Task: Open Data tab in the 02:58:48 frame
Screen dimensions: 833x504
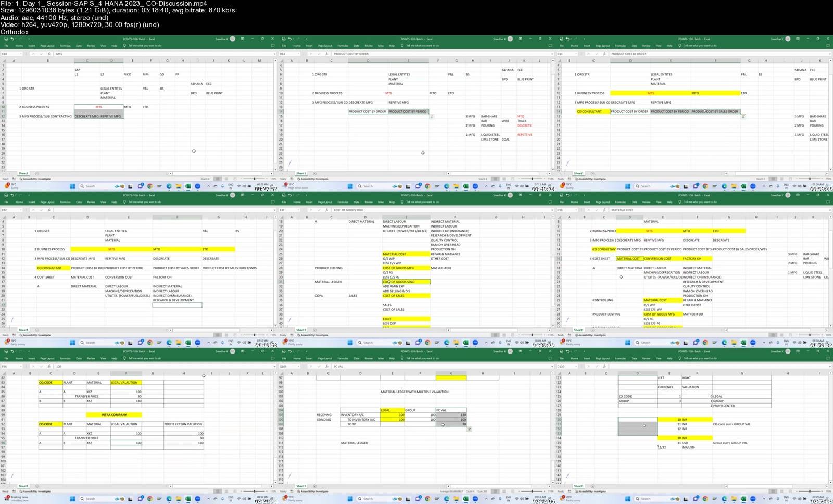Action: click(634, 358)
